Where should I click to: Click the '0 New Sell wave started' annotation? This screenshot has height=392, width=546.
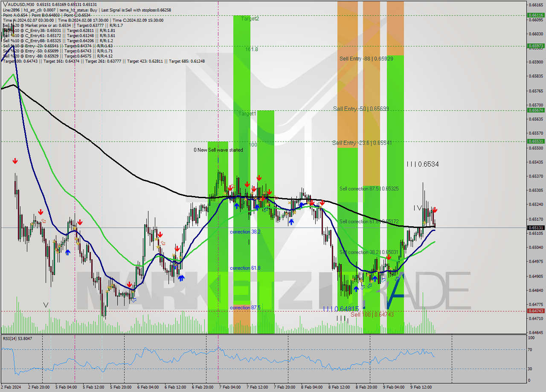point(218,150)
